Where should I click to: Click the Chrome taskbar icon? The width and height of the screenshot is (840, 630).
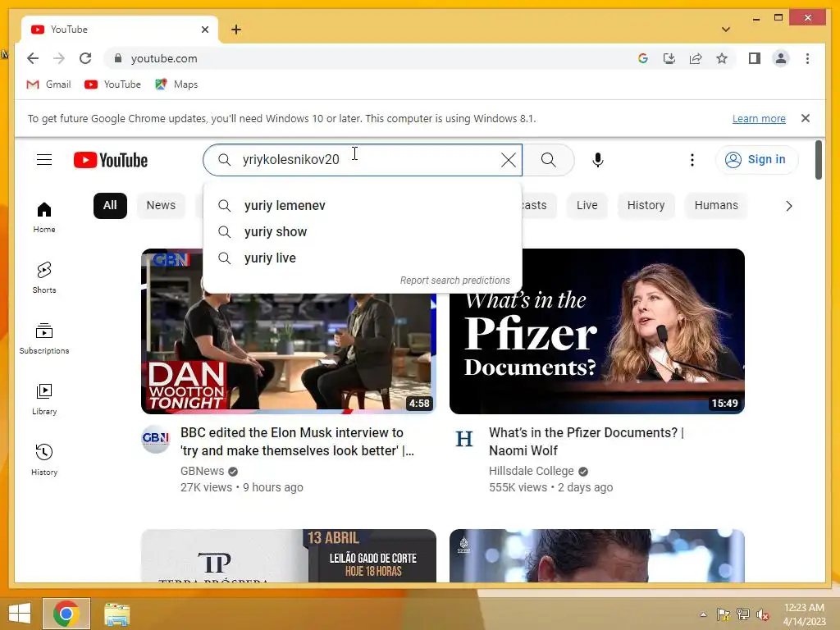(x=66, y=614)
